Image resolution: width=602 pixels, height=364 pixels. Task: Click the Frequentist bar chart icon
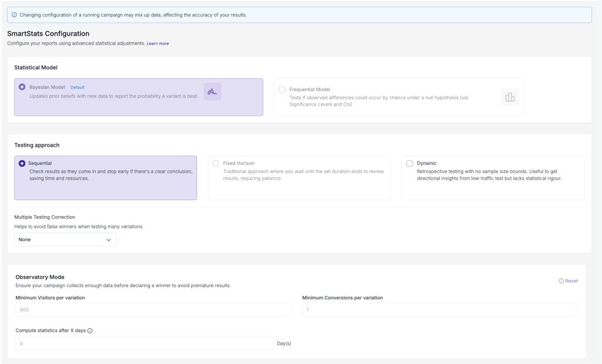coord(510,97)
